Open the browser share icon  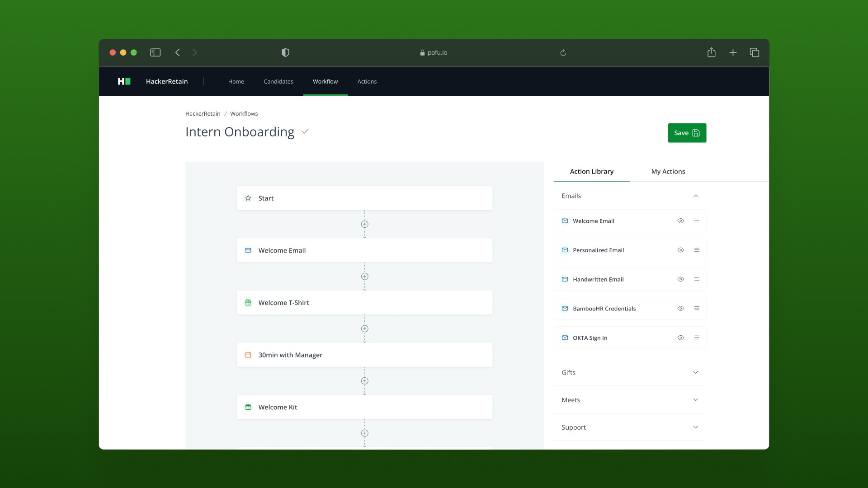point(712,52)
